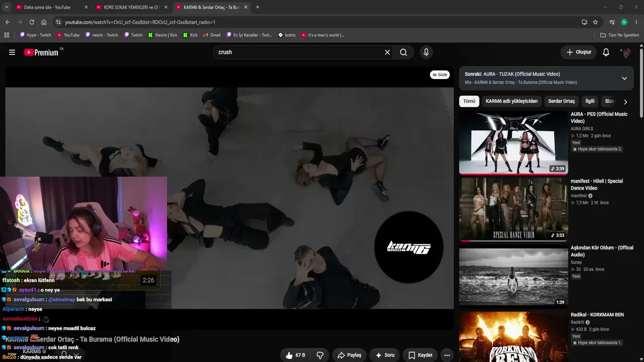Go back to previous page in browser
The image size is (644, 362).
pos(8,22)
